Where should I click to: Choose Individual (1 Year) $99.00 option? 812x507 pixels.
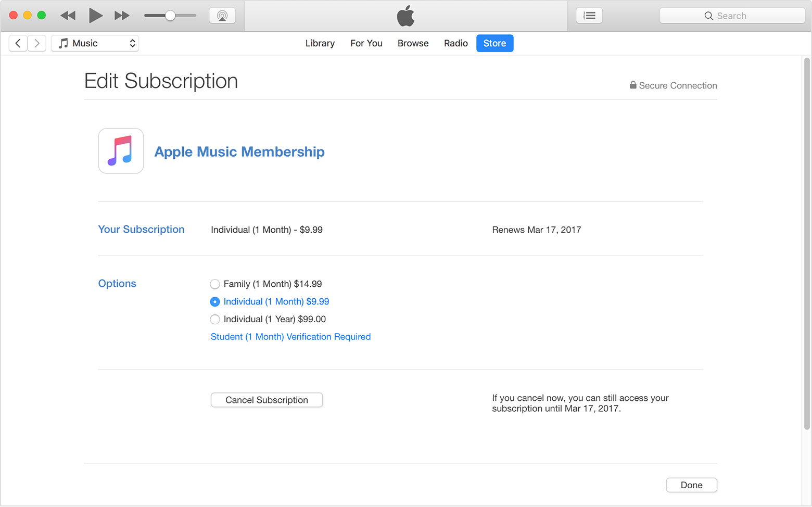click(215, 320)
